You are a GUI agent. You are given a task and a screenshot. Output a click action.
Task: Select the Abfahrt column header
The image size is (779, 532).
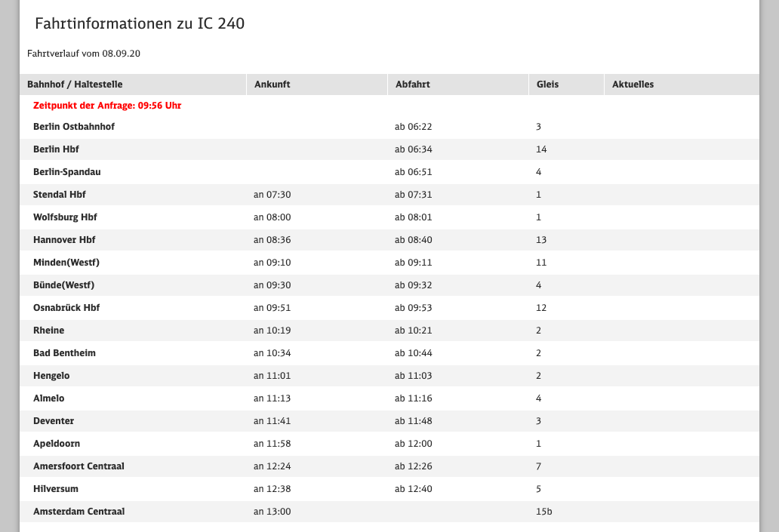[413, 85]
